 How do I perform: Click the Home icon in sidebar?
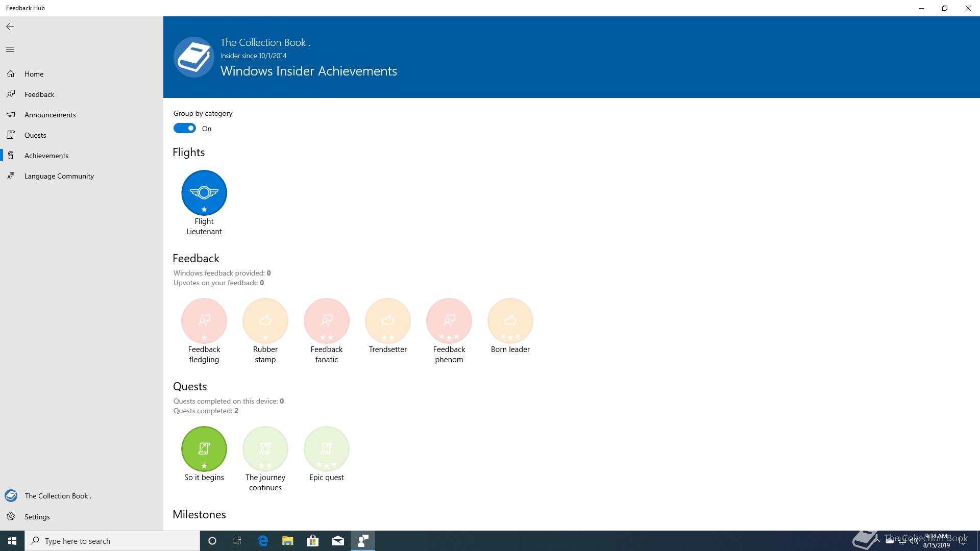11,74
